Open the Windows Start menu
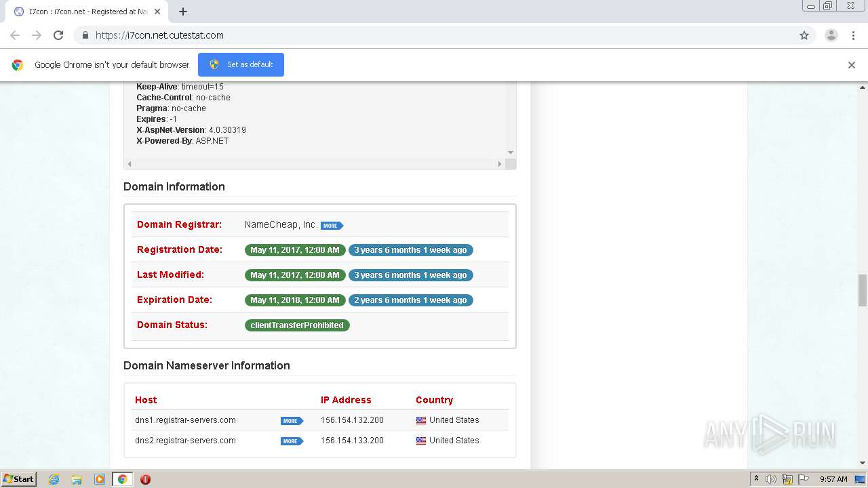This screenshot has width=868, height=488. (18, 479)
